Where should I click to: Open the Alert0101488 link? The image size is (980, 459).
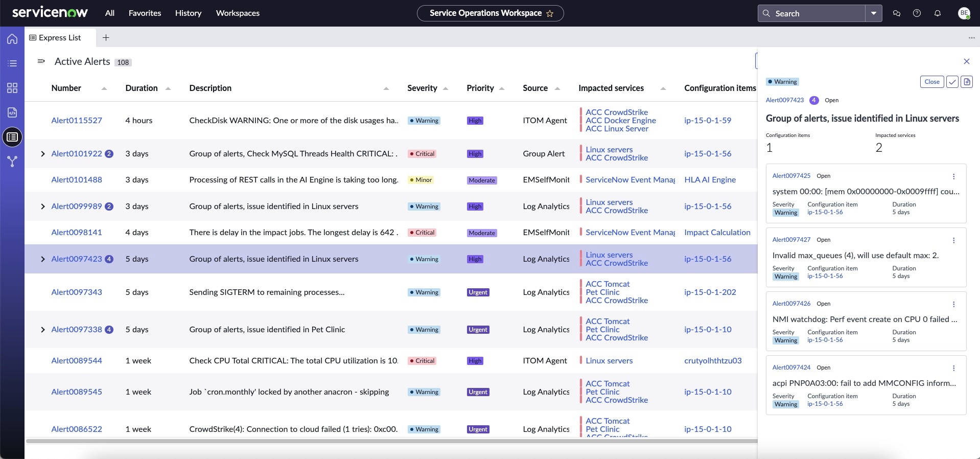pos(77,180)
